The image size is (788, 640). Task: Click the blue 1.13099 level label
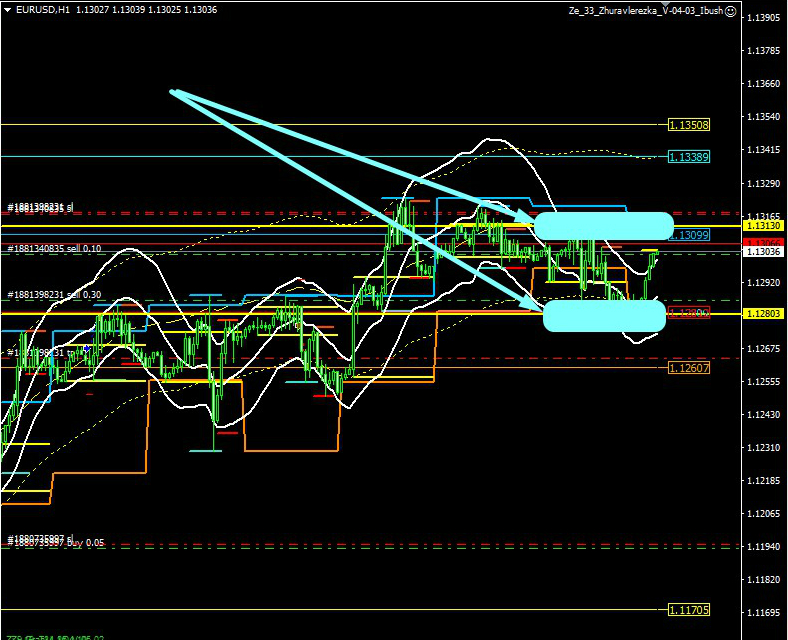(692, 235)
